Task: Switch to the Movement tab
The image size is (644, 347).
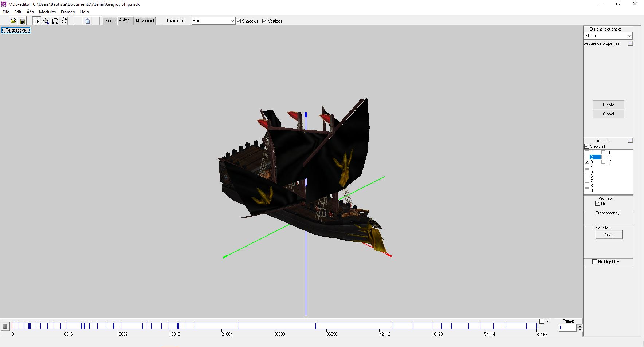Action: click(145, 21)
